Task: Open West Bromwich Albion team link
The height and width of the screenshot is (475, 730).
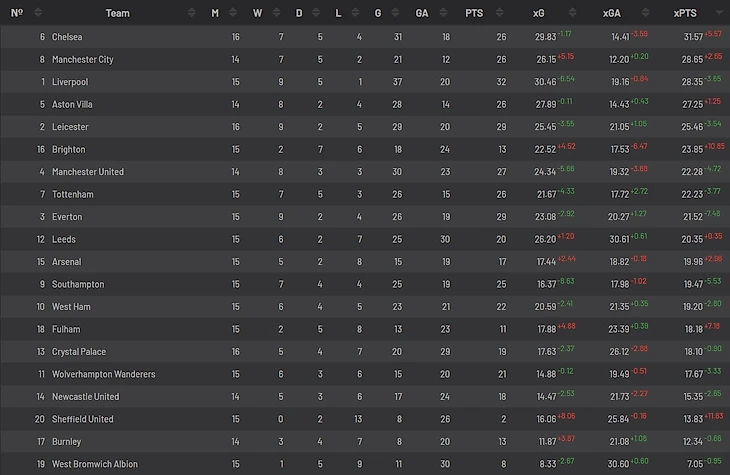Action: (95, 464)
